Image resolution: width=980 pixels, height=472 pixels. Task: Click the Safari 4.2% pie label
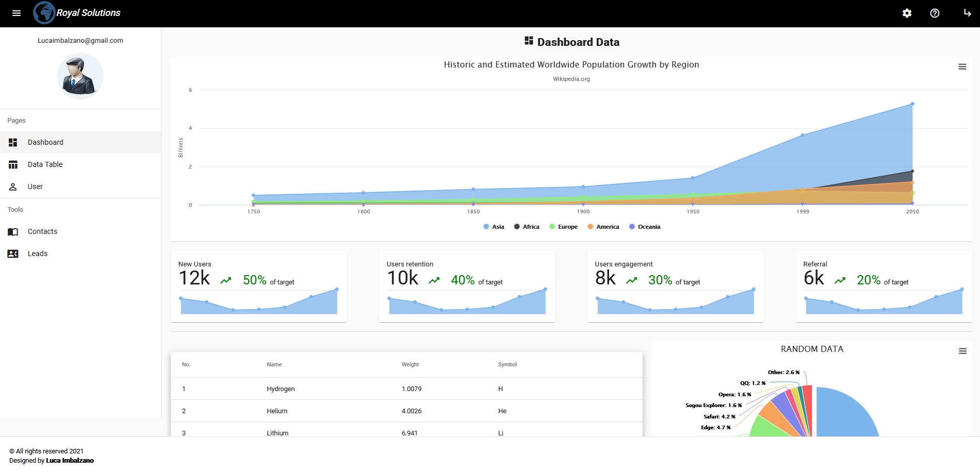pyautogui.click(x=720, y=417)
